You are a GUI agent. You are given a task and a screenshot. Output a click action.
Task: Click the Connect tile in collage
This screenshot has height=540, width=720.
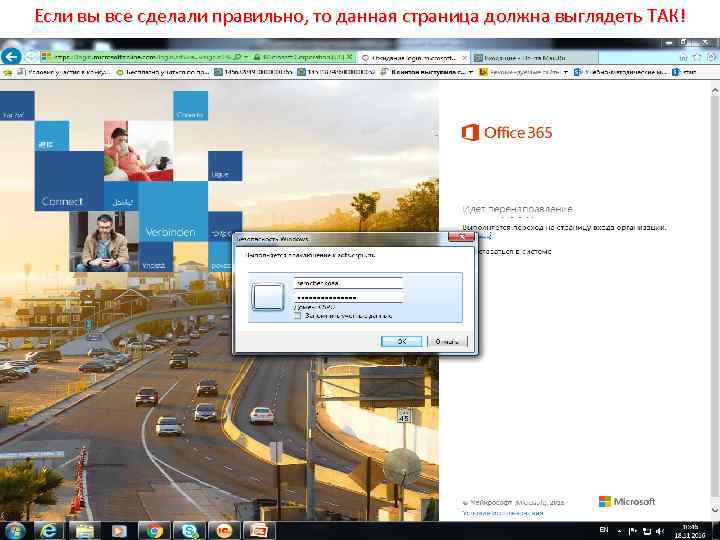click(69, 181)
